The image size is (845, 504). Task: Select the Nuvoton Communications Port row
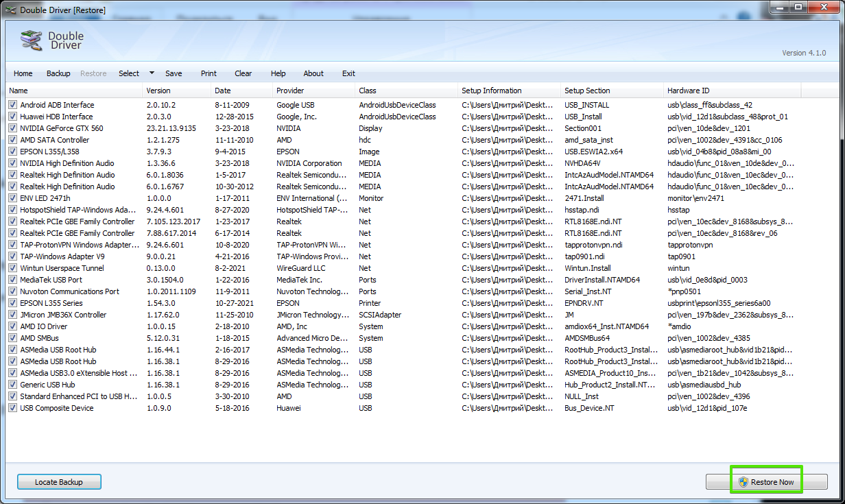coord(403,291)
